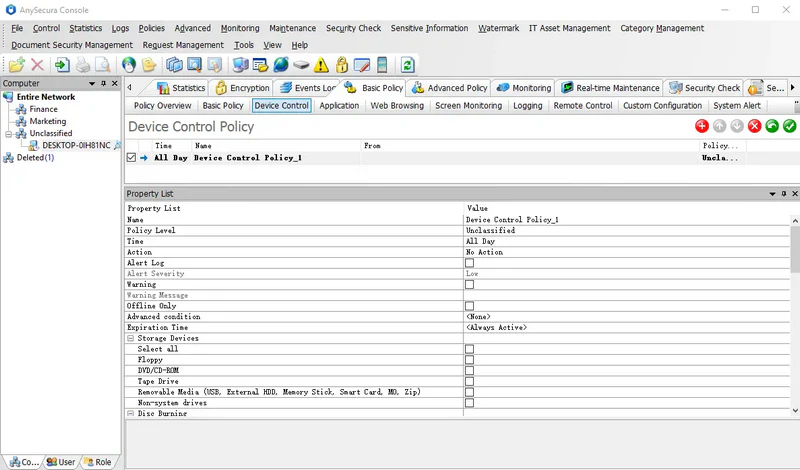Image resolution: width=800 pixels, height=470 pixels.
Task: Click Property List scrollbar down arrow
Action: point(795,410)
